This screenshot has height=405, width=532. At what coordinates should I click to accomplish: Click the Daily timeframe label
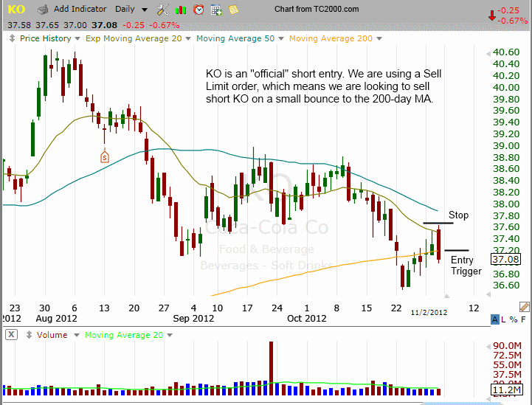(x=125, y=9)
